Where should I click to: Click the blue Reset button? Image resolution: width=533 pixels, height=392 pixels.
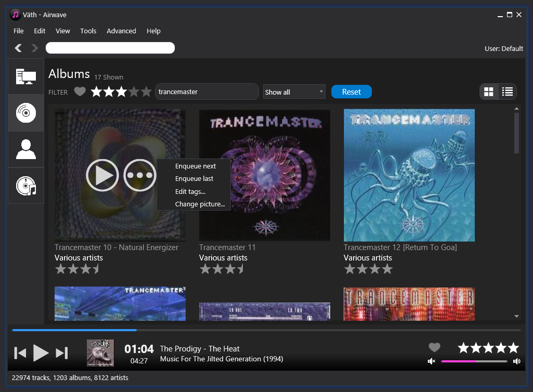352,92
